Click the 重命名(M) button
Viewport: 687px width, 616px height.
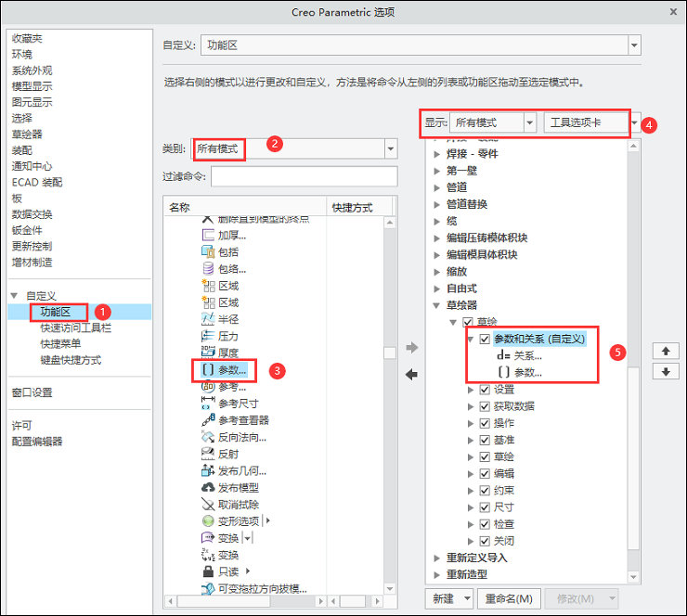(509, 598)
